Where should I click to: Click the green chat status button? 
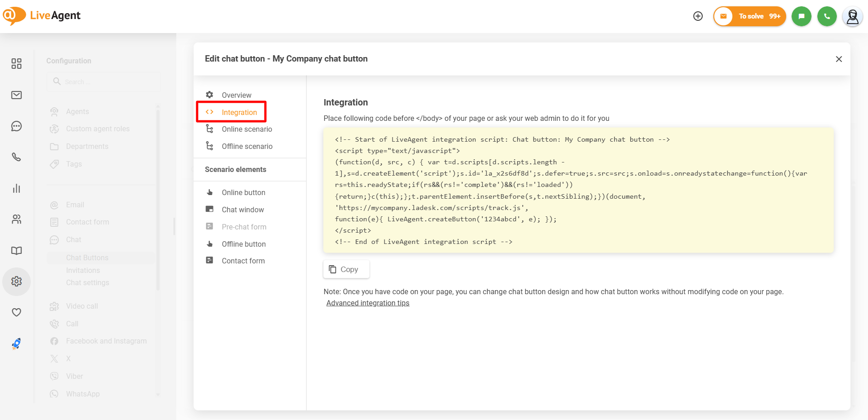[801, 16]
